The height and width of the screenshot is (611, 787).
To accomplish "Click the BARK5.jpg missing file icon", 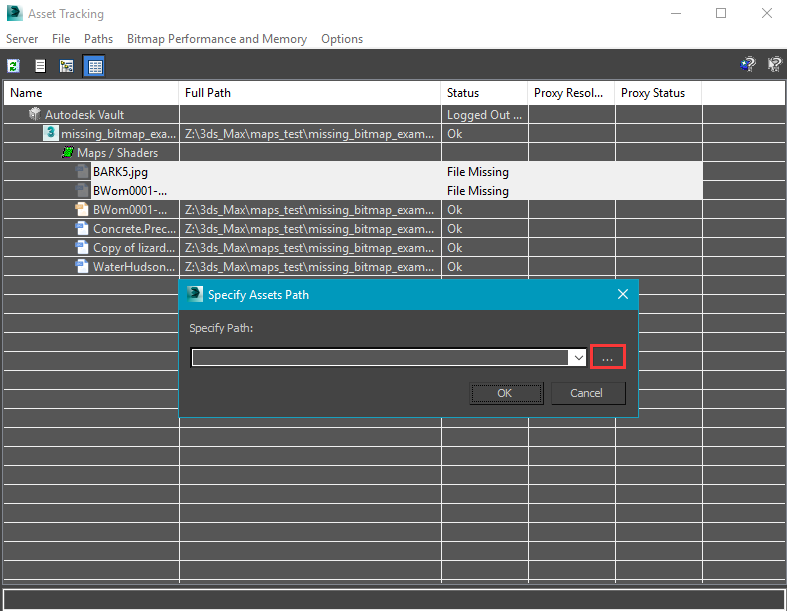I will (82, 172).
